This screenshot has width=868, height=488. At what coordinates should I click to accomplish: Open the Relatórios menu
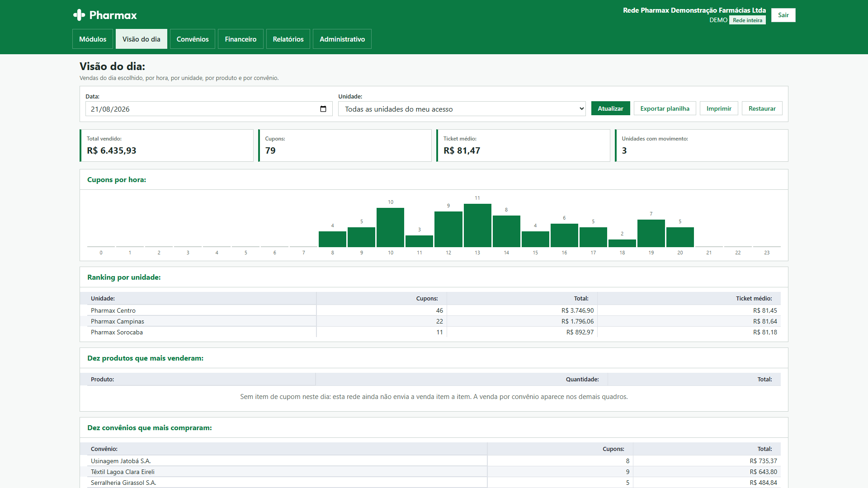(x=288, y=39)
